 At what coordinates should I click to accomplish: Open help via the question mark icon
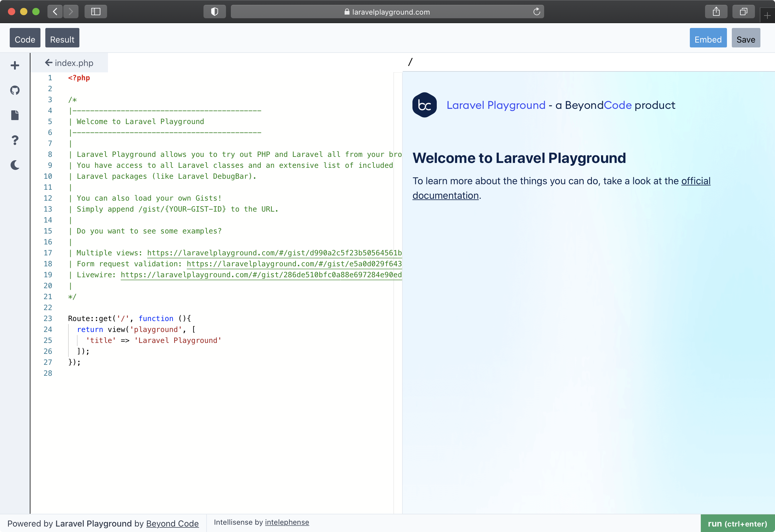point(15,140)
